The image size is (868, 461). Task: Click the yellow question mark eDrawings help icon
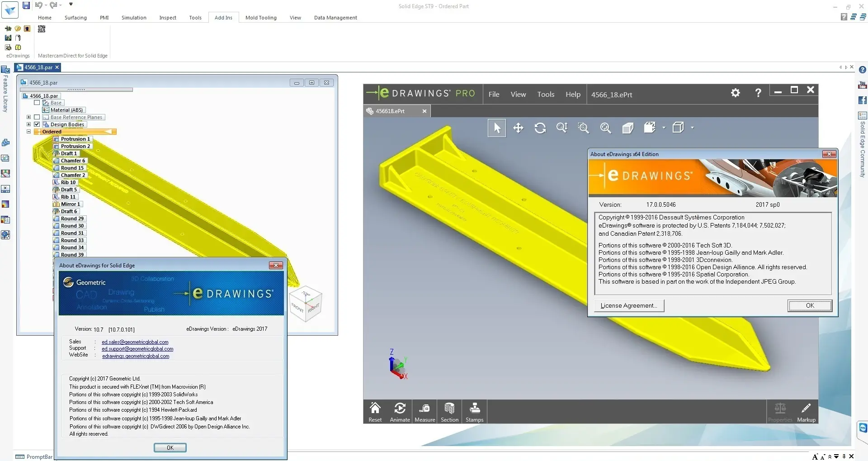click(18, 29)
